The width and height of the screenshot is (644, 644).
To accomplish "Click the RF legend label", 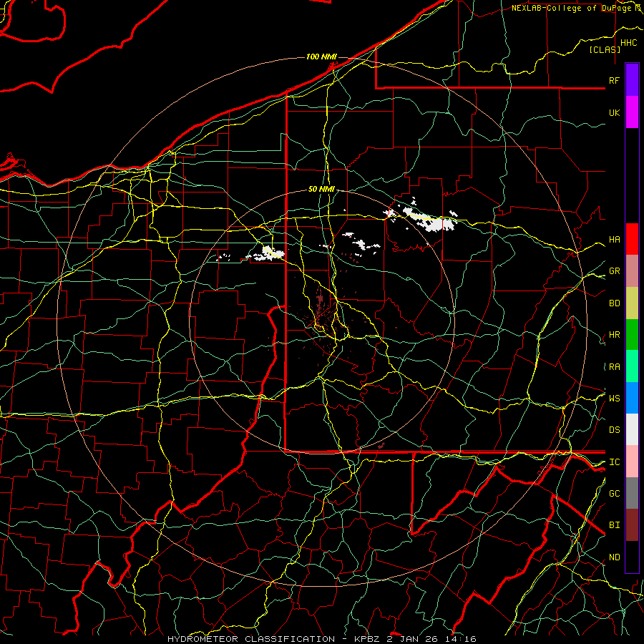I will pos(614,80).
